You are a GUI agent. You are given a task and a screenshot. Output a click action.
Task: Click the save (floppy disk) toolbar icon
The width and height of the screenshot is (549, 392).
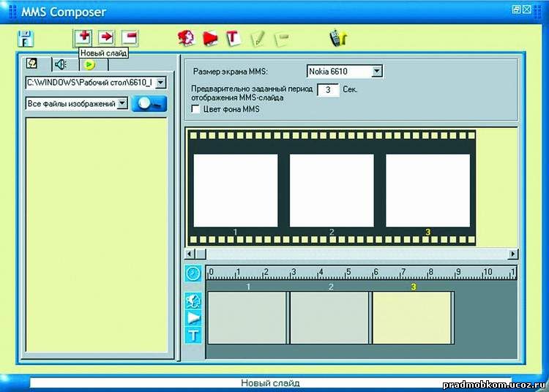click(x=26, y=39)
